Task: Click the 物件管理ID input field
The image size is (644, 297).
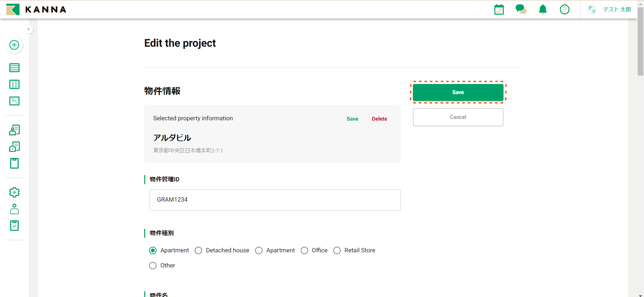Action: 275,200
